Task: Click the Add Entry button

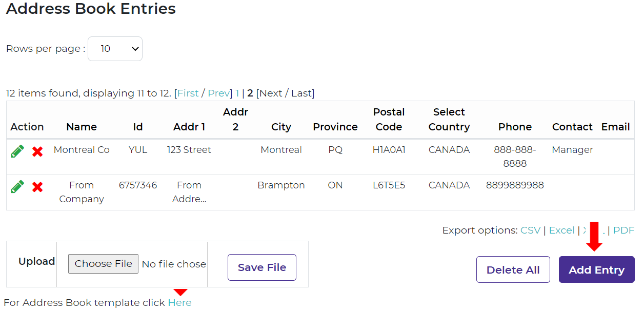Action: [x=596, y=270]
